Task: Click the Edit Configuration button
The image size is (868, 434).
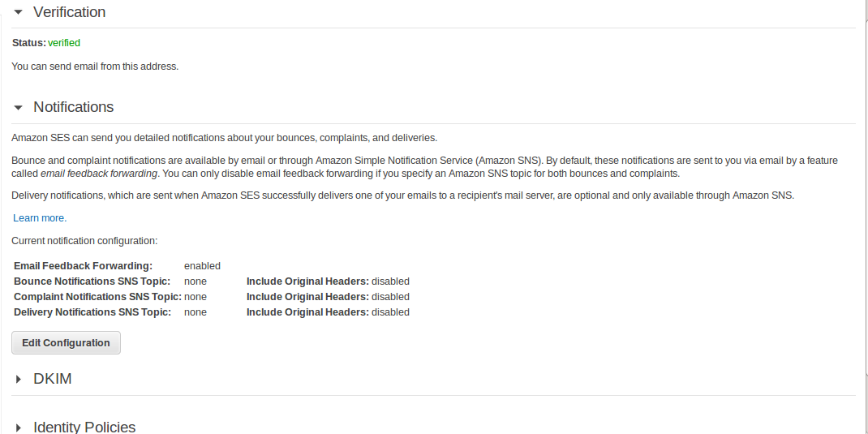Action: click(66, 342)
